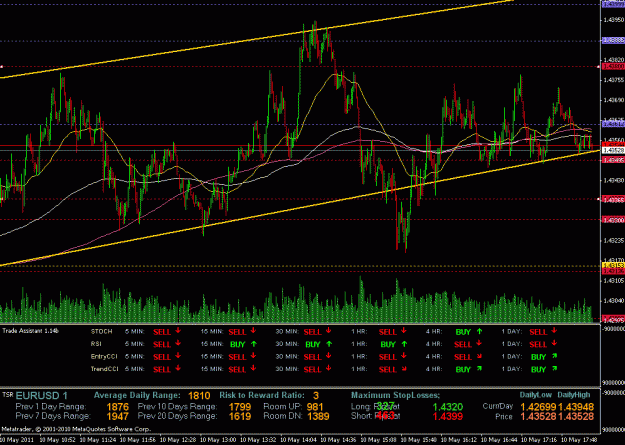Click the Room UP value 981

tap(315, 407)
